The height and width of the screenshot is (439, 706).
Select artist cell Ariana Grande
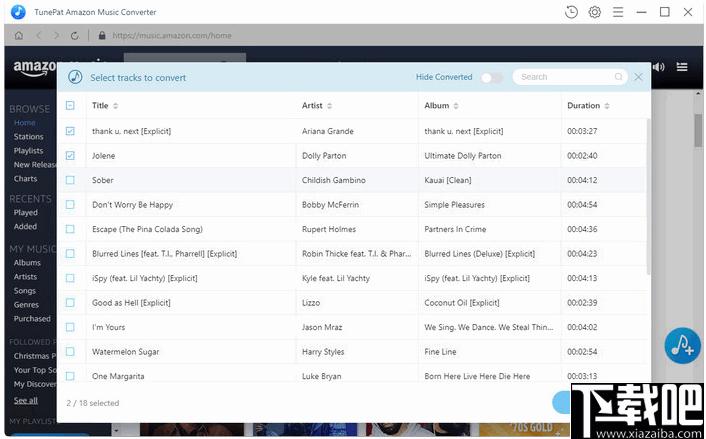click(328, 131)
